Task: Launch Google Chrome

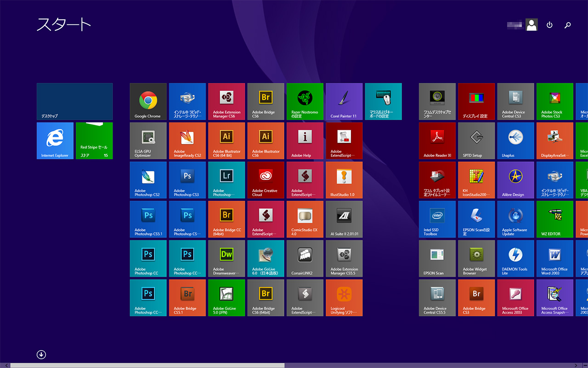Action: pyautogui.click(x=148, y=102)
